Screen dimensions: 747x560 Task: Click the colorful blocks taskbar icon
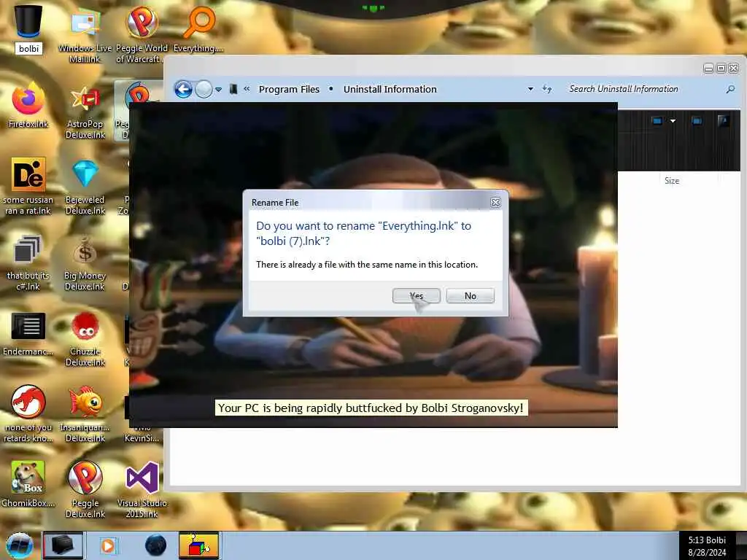pyautogui.click(x=198, y=545)
